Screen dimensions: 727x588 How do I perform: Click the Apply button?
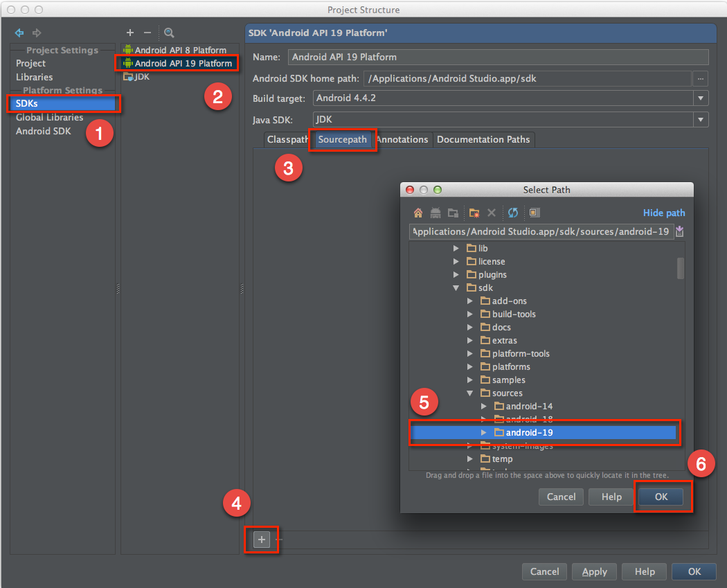point(594,571)
